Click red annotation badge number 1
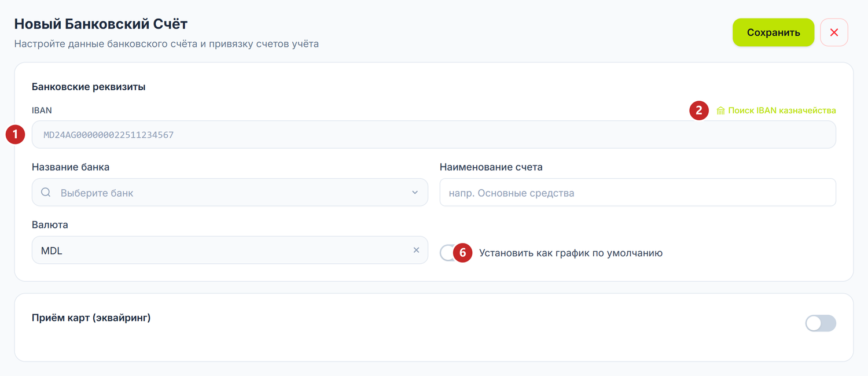This screenshot has width=868, height=376. (16, 135)
